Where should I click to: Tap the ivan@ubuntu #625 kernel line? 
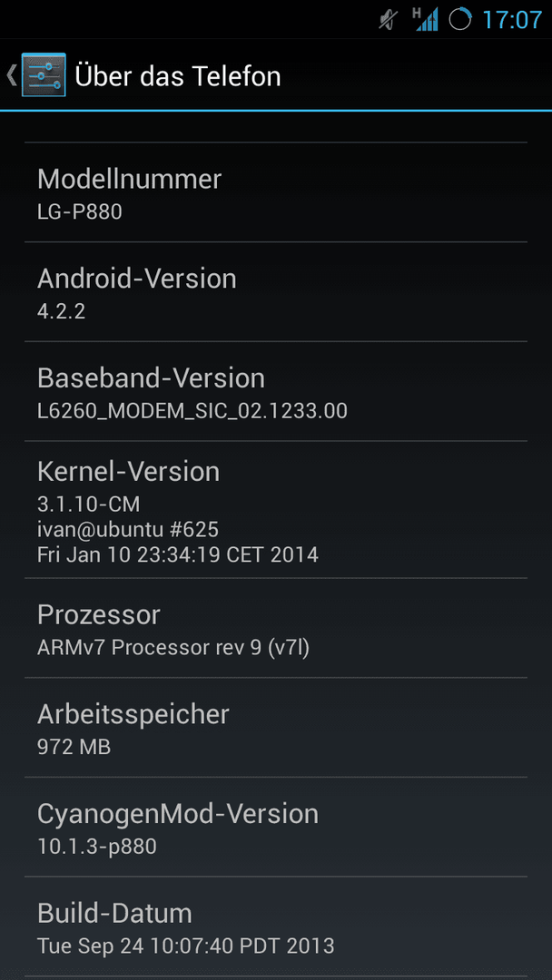127,530
